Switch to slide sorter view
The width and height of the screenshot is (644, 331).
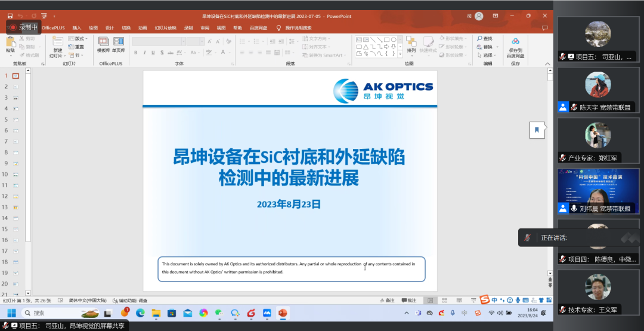coord(445,301)
